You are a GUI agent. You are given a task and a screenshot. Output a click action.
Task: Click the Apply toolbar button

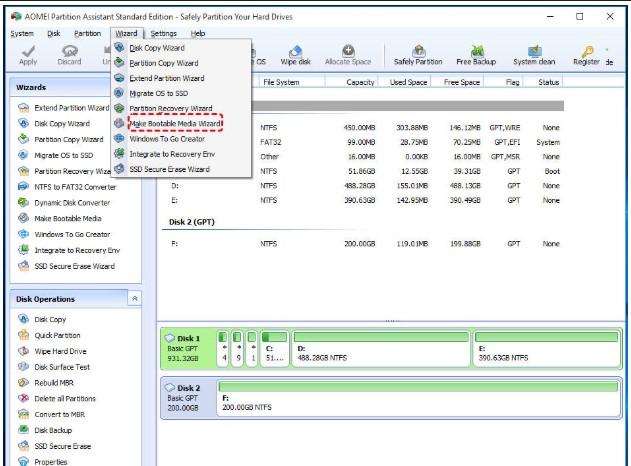[x=28, y=55]
